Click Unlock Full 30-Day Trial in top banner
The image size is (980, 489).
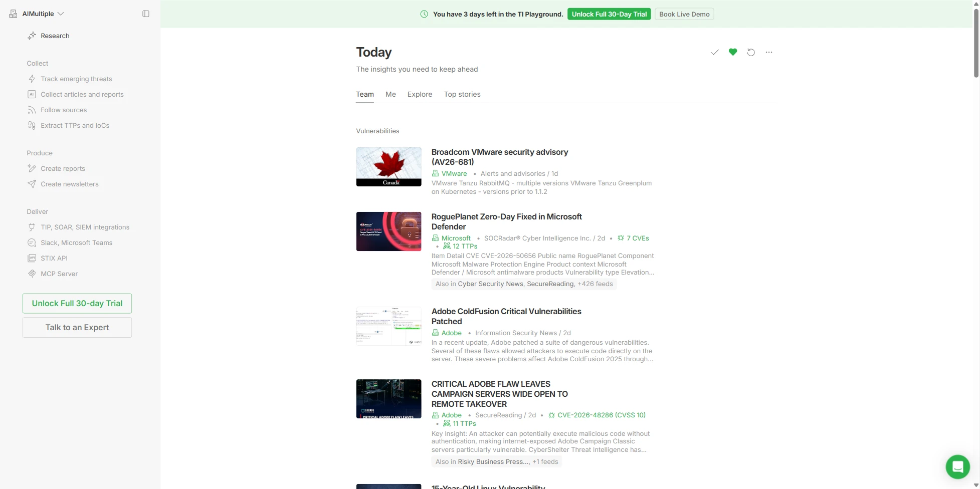(x=609, y=14)
